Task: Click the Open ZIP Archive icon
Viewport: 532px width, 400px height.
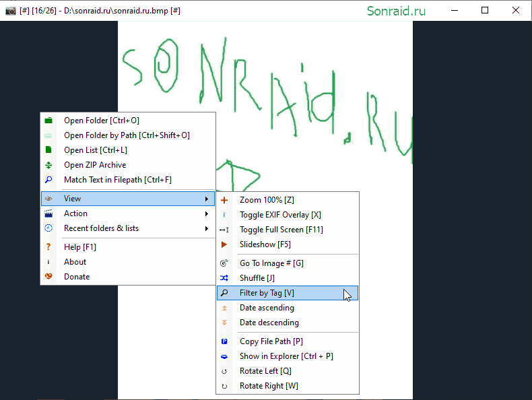Action: (48, 165)
